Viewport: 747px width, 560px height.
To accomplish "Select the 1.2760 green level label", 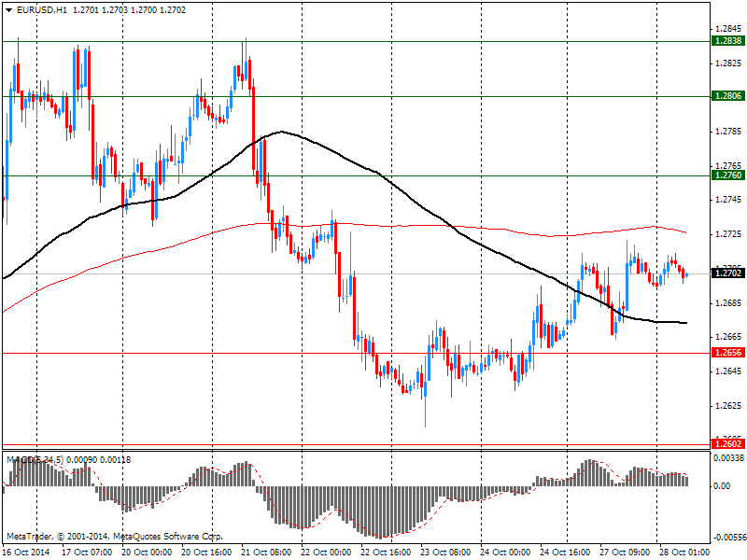I will tap(728, 175).
